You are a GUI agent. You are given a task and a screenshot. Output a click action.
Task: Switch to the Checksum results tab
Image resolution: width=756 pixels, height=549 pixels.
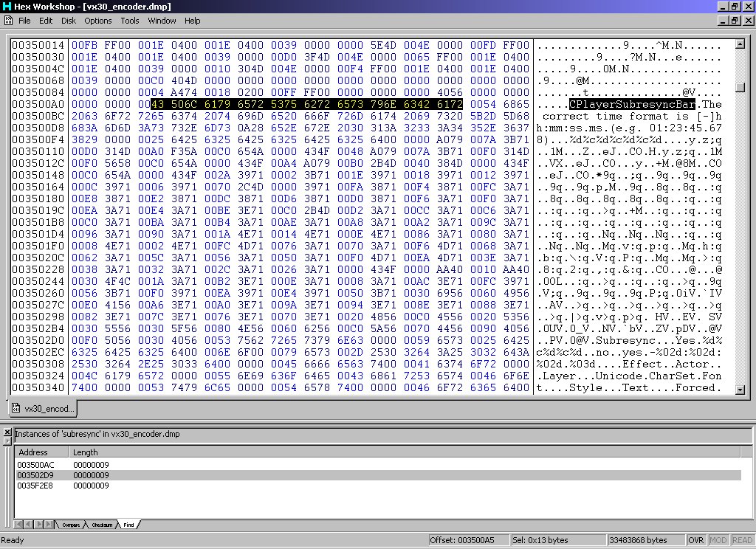tap(102, 525)
